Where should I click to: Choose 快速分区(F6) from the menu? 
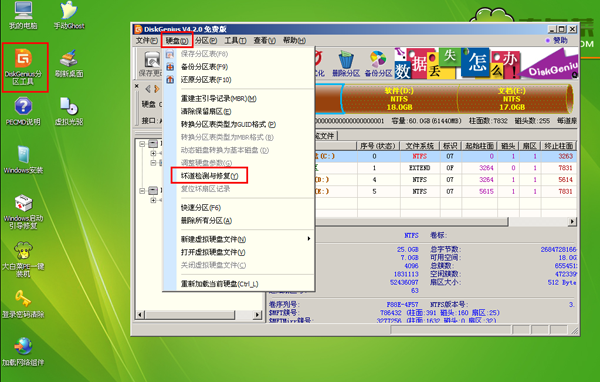(201, 208)
